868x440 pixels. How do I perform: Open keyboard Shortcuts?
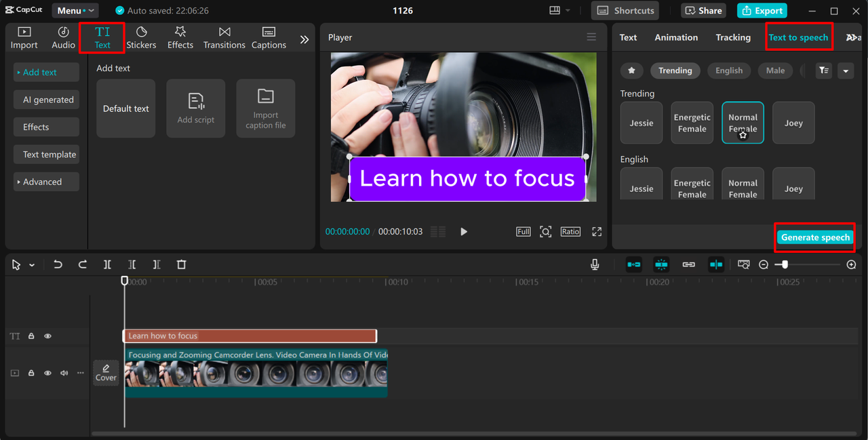point(626,11)
